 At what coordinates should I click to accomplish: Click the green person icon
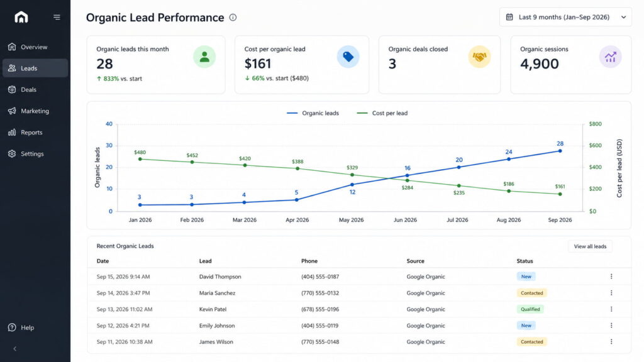204,57
